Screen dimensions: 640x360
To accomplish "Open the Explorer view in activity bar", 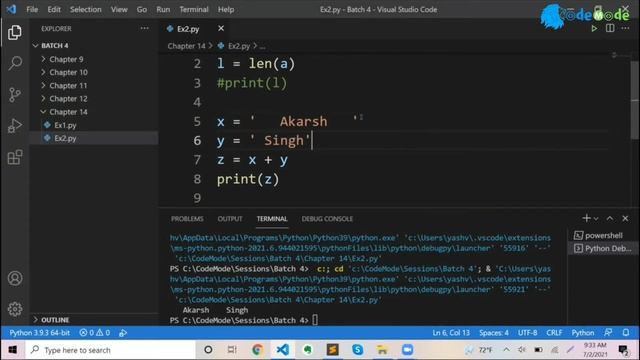I will [x=15, y=32].
